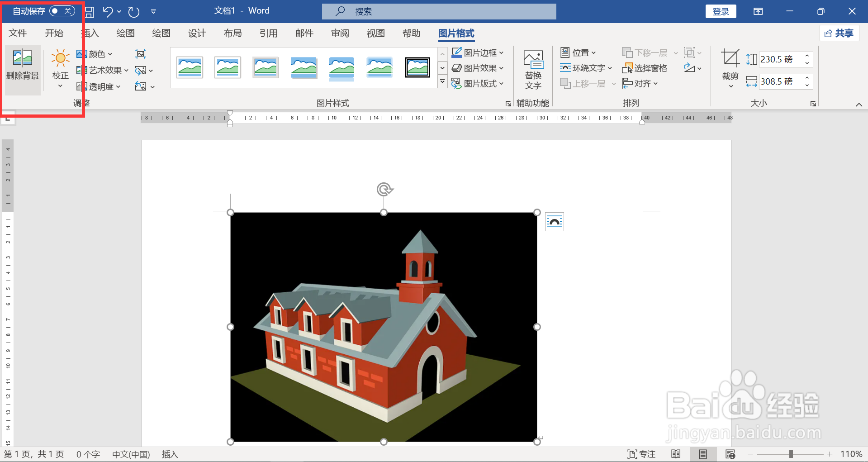Screen dimensions: 868x462
Task: Select the black-framed picture style thumbnail
Action: coord(417,68)
